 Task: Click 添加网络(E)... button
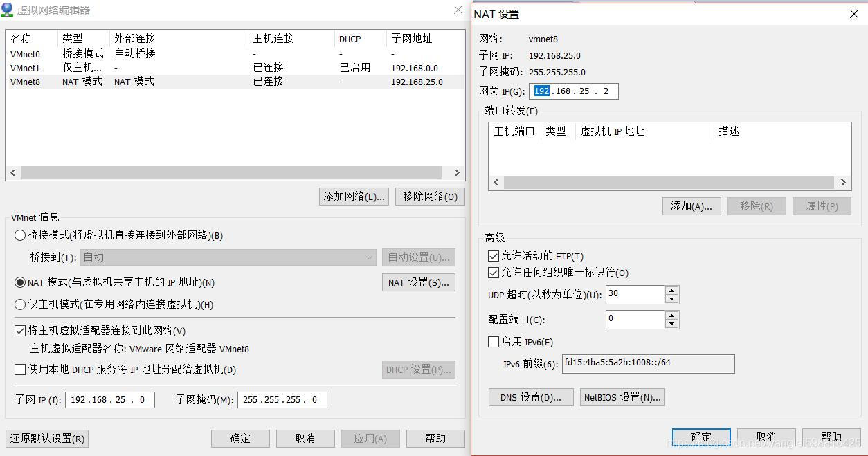click(354, 197)
